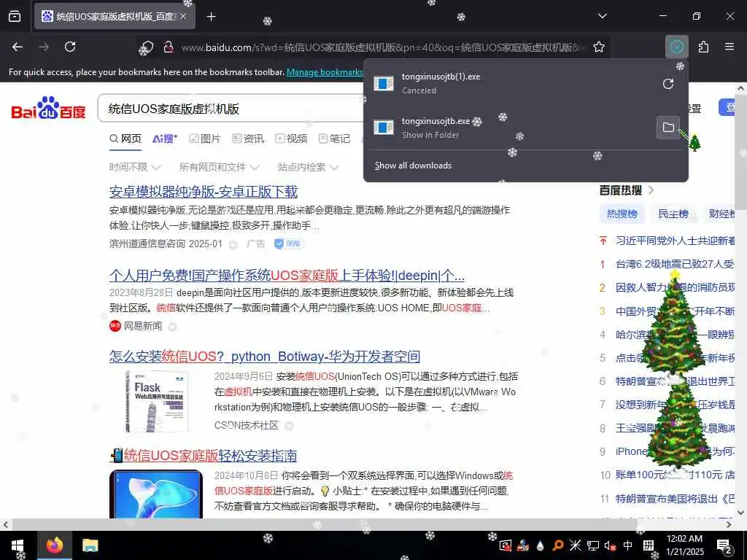Select the 网页 search tab
747x560 pixels.
coord(125,139)
